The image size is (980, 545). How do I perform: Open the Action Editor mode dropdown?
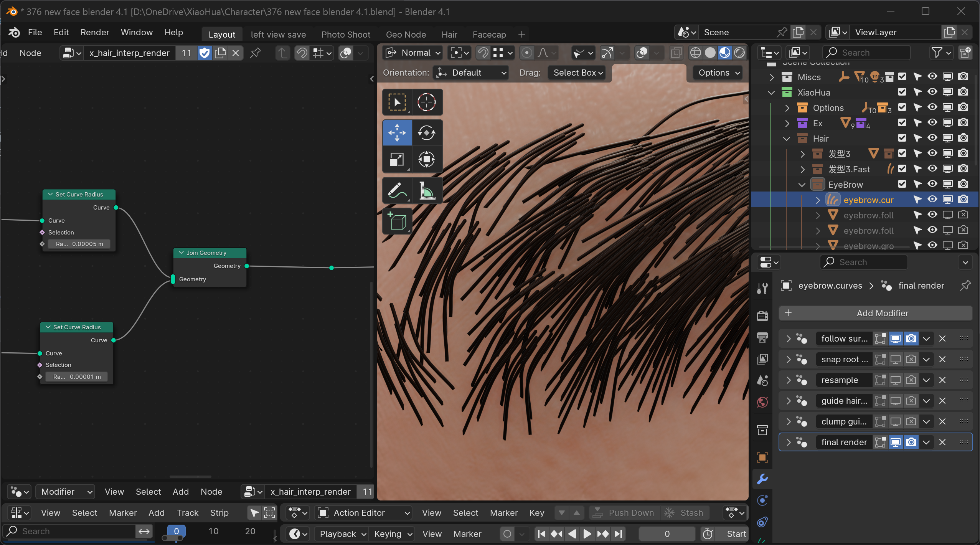coord(363,513)
